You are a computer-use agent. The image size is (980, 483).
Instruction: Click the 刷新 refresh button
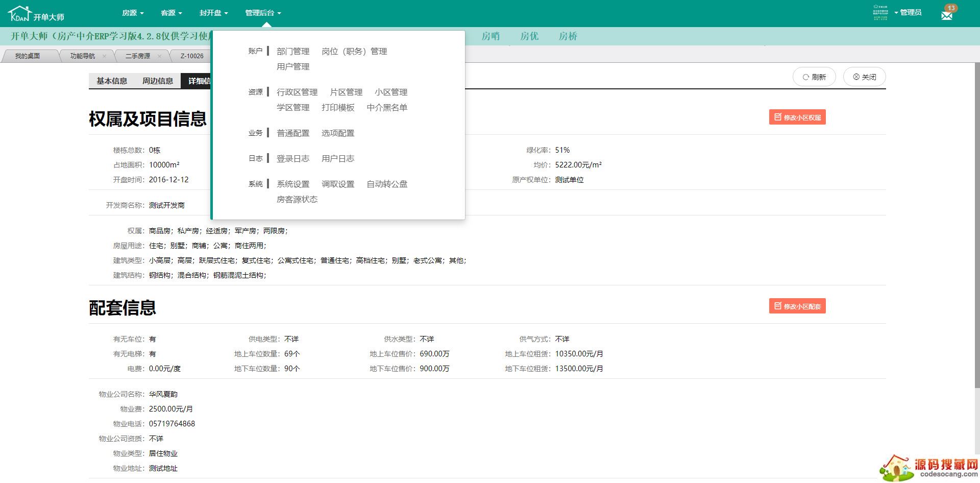click(x=814, y=77)
